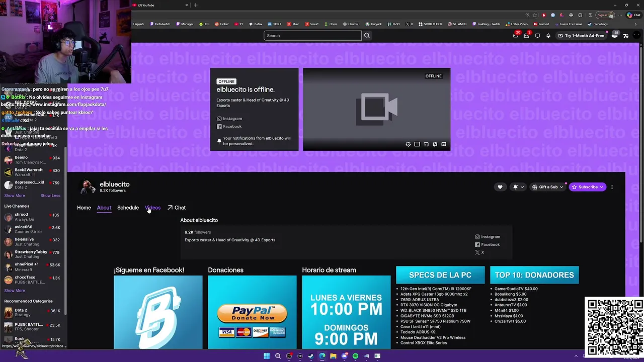Screen dimensions: 644x362
Task: Open Spotify from the taskbar
Action: click(355, 356)
